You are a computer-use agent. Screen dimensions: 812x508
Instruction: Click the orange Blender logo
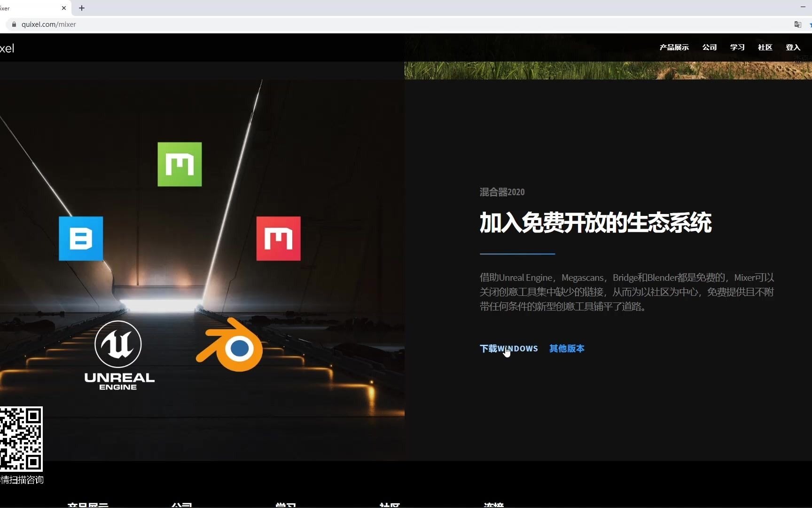tap(230, 344)
